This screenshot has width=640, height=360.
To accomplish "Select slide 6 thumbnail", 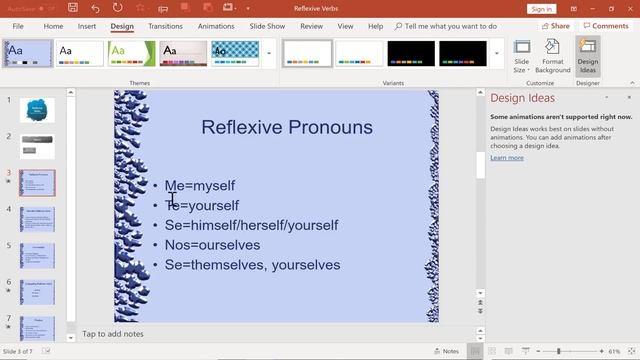I will pyautogui.click(x=37, y=292).
